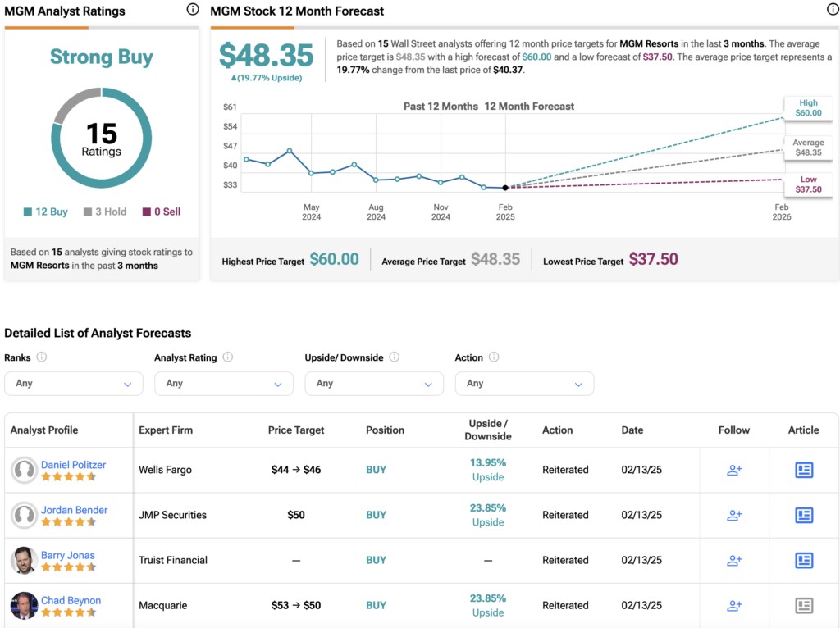The height and width of the screenshot is (628, 840).
Task: Click info icon beside MGM Analyst Ratings
Action: coord(192,10)
